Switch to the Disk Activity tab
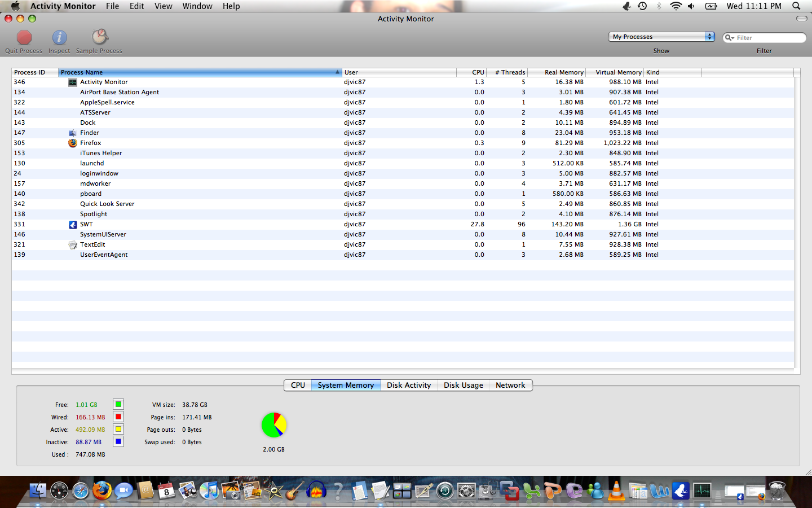The width and height of the screenshot is (812, 508). [409, 385]
